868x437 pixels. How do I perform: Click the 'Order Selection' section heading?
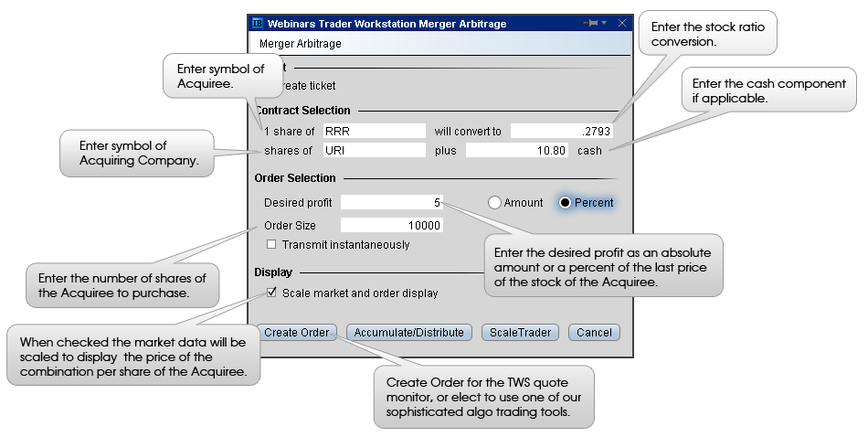(x=295, y=177)
